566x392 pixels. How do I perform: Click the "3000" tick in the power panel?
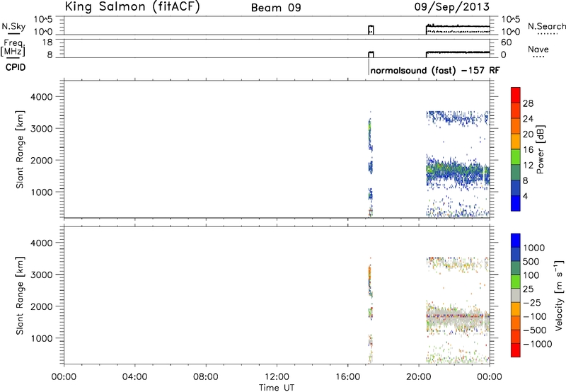pyautogui.click(x=41, y=129)
